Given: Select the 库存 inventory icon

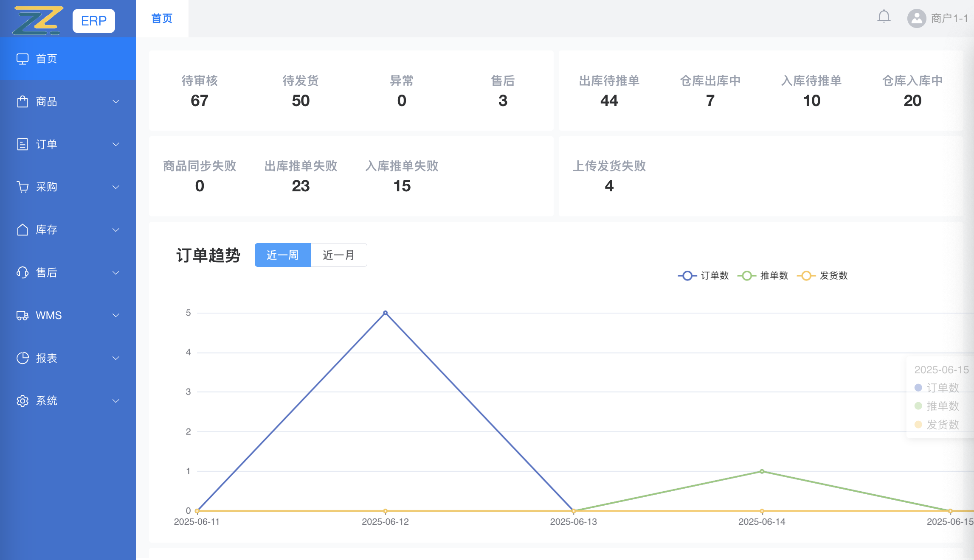Looking at the screenshot, I should coord(23,230).
